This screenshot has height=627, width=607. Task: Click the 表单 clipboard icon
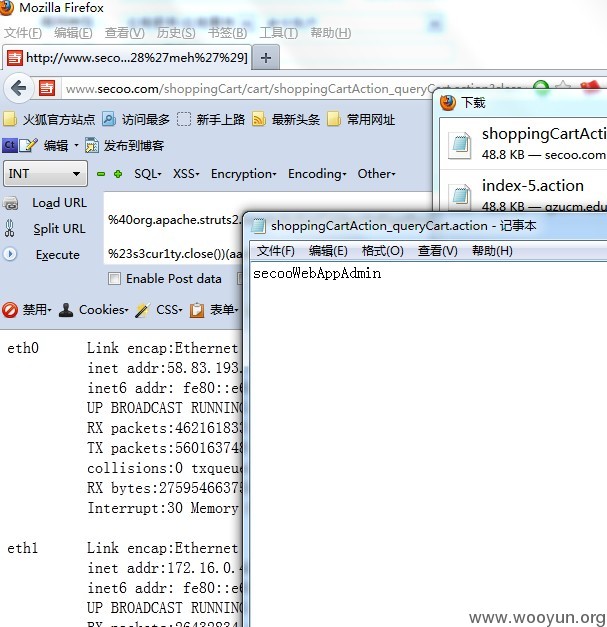point(197,310)
